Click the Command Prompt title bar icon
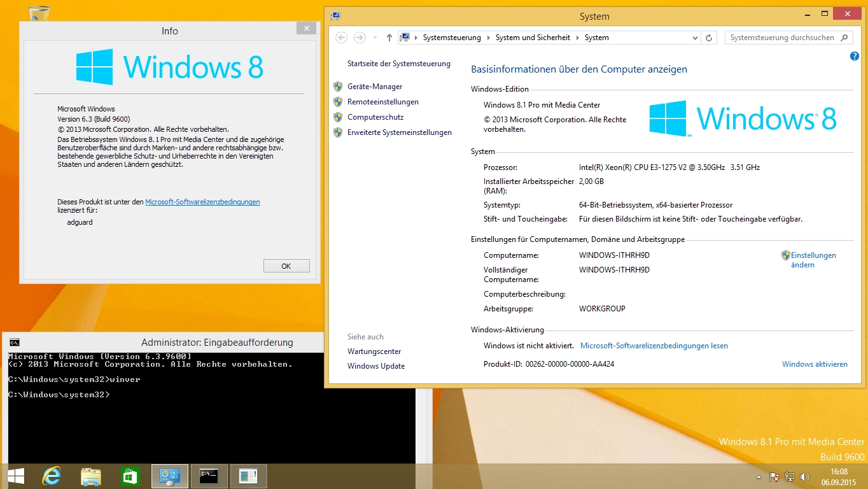The width and height of the screenshot is (868, 489). 15,343
